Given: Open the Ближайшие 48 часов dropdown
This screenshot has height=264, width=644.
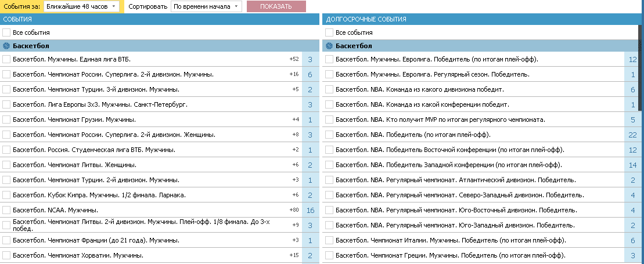Looking at the screenshot, I should pyautogui.click(x=81, y=6).
